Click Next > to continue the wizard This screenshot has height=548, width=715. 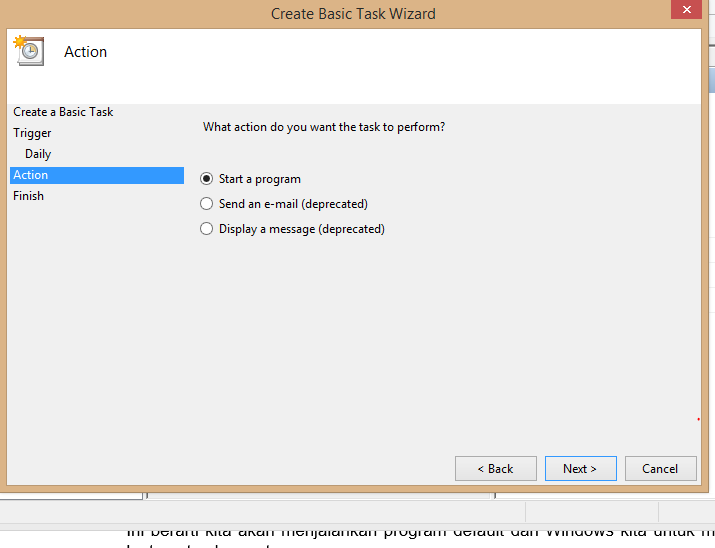580,468
